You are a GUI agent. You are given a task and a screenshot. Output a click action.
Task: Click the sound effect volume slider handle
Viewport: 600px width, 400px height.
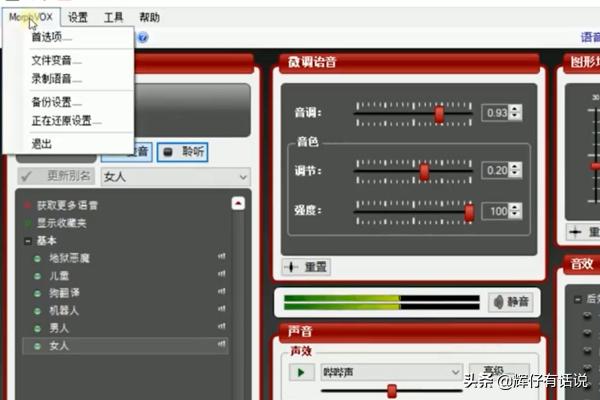coord(392,391)
